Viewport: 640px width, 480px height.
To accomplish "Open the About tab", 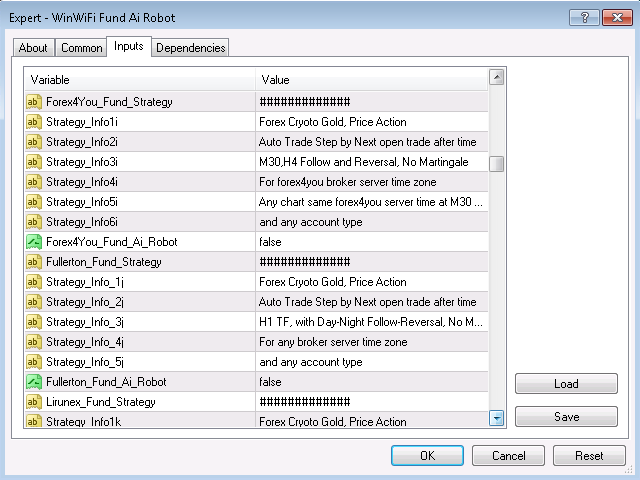I will (33, 48).
